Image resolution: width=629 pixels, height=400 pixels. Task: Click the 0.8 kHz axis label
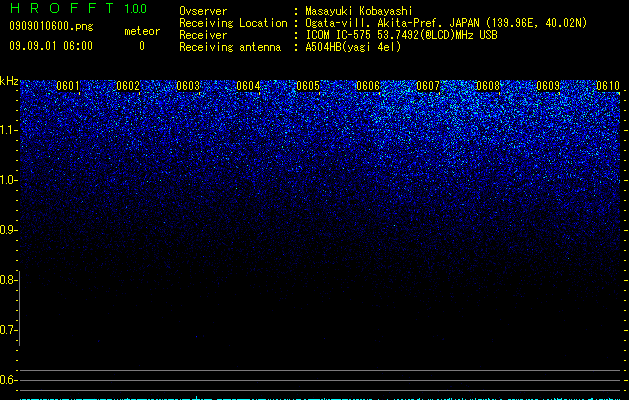click(x=8, y=280)
